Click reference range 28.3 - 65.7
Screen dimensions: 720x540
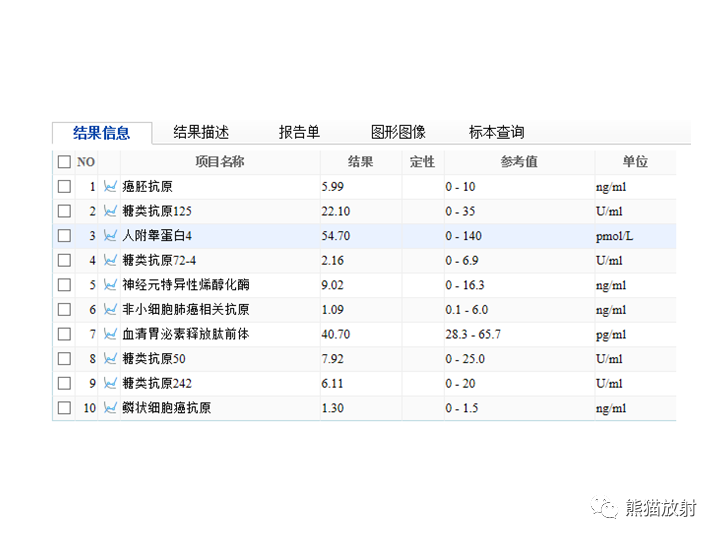pyautogui.click(x=473, y=334)
